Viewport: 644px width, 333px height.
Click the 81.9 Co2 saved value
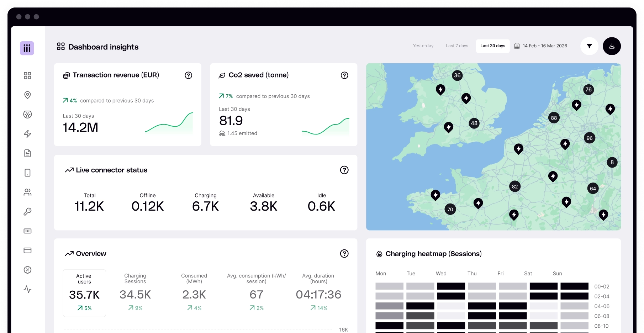pyautogui.click(x=231, y=121)
